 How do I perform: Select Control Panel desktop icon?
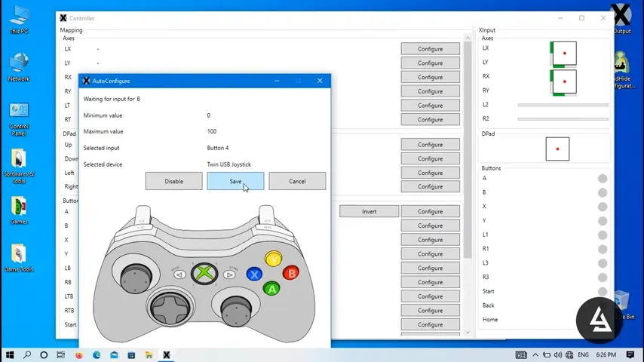click(x=19, y=119)
